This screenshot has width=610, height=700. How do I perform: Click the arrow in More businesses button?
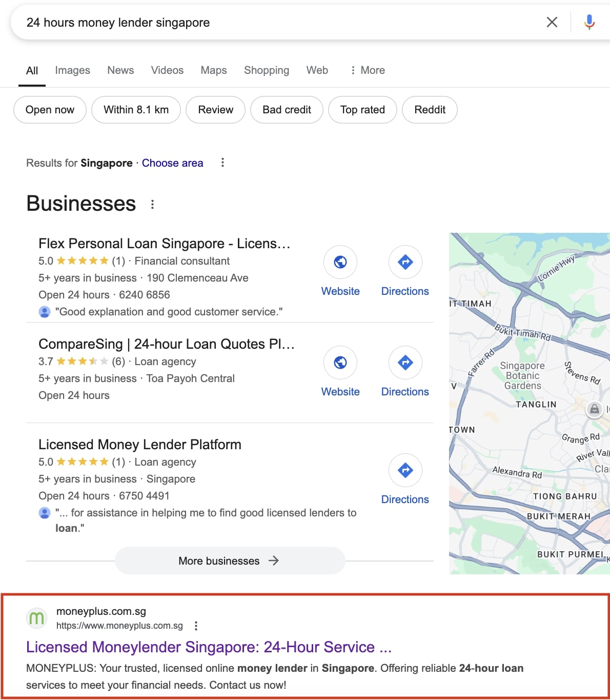tap(274, 561)
